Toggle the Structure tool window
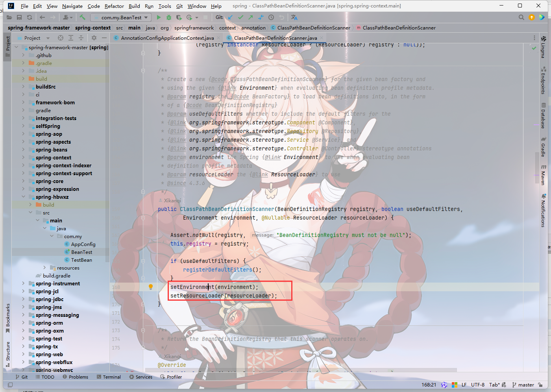 point(7,354)
